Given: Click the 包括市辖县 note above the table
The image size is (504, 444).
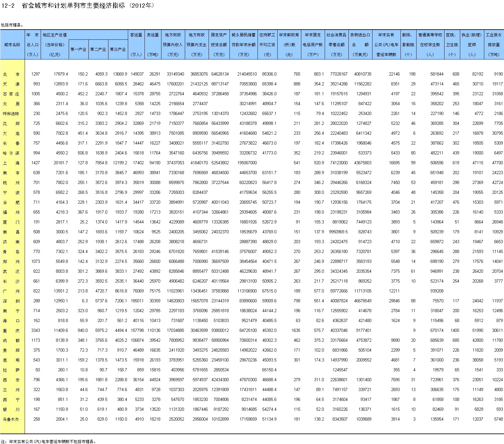Looking at the screenshot, I should pos(12,25).
